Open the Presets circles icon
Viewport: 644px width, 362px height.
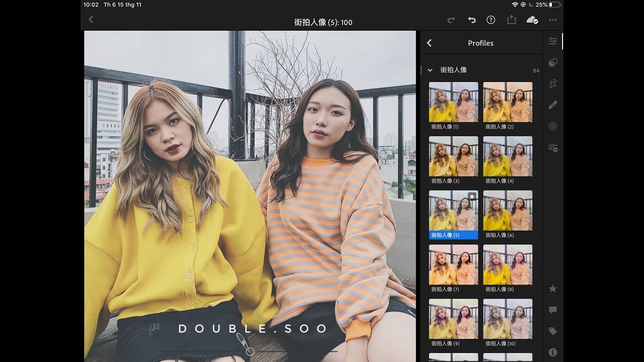[x=553, y=62]
